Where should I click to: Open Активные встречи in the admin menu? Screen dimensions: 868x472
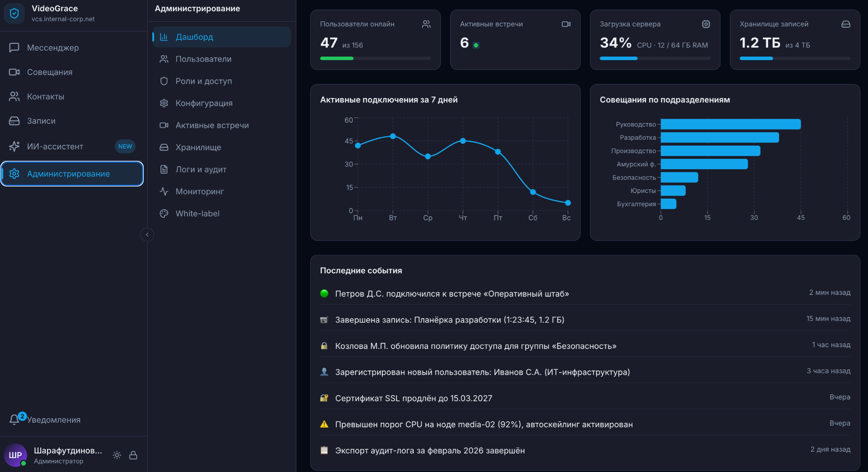tap(222, 125)
